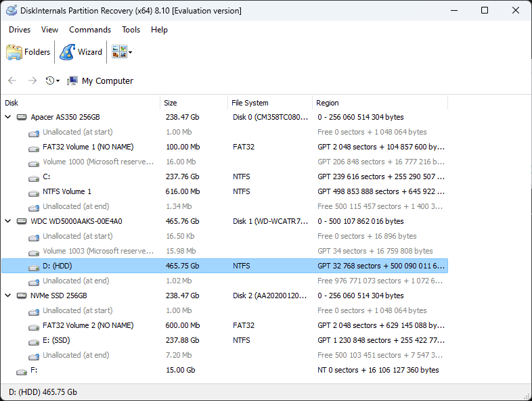The width and height of the screenshot is (532, 401).
Task: Click the Disk 0 (CM358TC080… text
Action: 271,117
